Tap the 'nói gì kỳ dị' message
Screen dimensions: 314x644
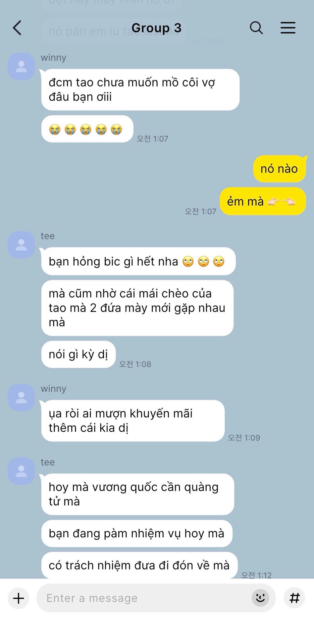pyautogui.click(x=78, y=354)
